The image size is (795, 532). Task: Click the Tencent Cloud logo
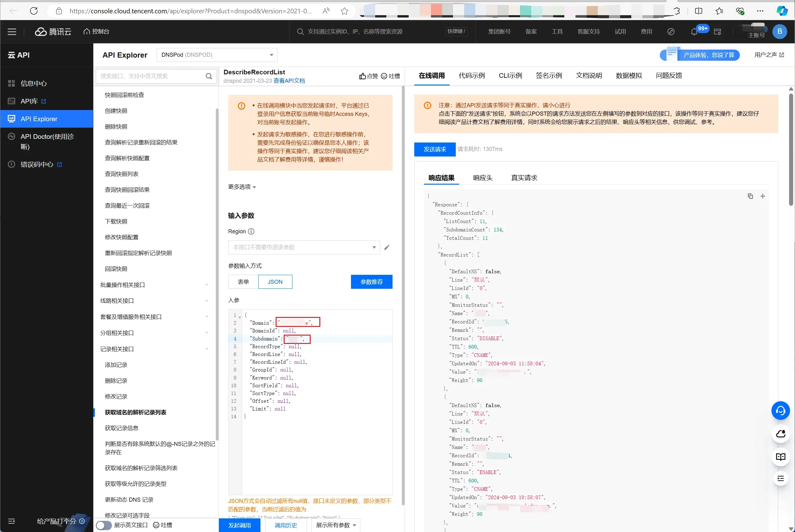tap(53, 32)
